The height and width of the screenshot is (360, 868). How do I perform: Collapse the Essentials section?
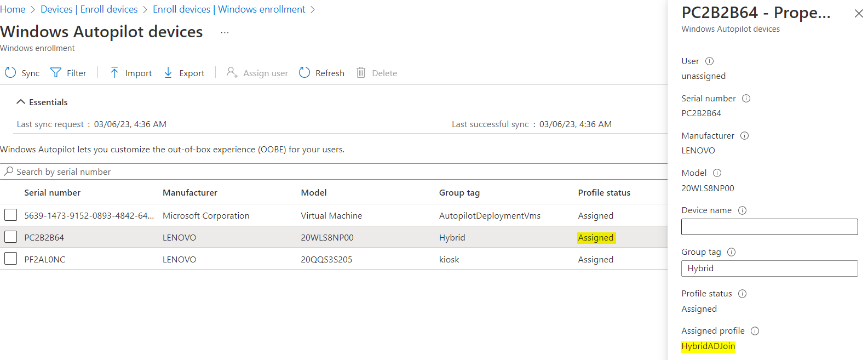21,102
